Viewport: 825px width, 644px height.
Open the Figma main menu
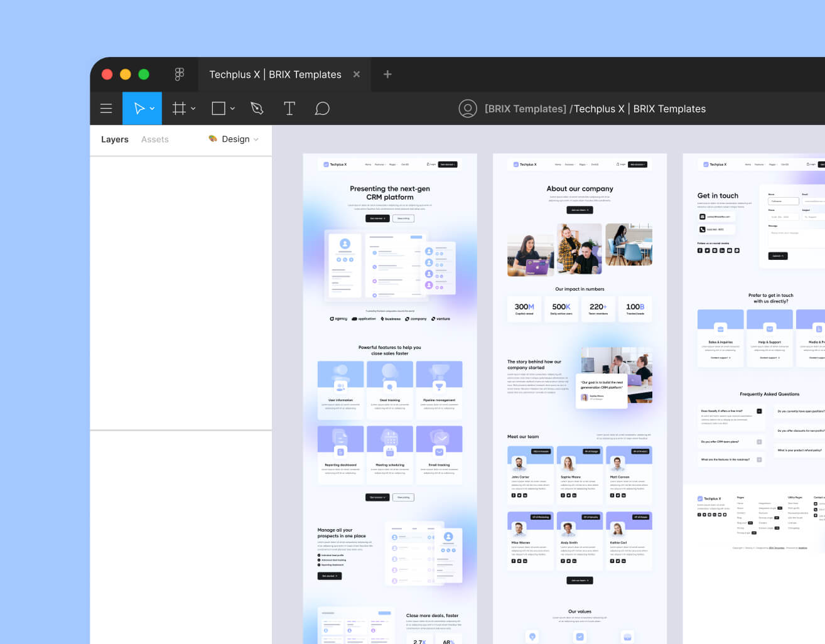(106, 108)
